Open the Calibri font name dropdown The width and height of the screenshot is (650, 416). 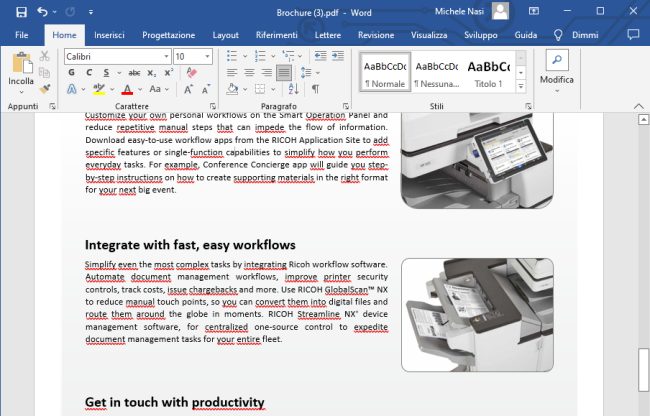point(166,56)
